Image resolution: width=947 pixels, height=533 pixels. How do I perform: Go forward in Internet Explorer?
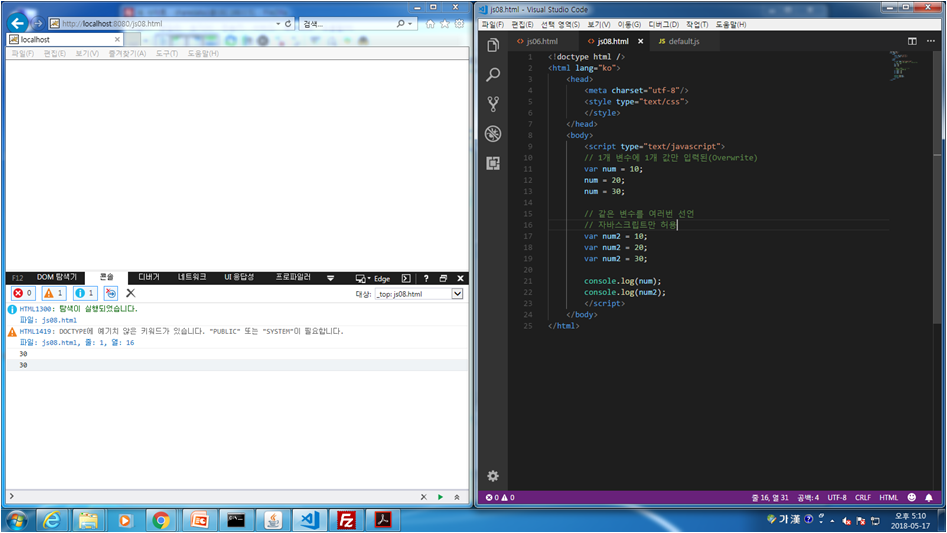tap(37, 24)
